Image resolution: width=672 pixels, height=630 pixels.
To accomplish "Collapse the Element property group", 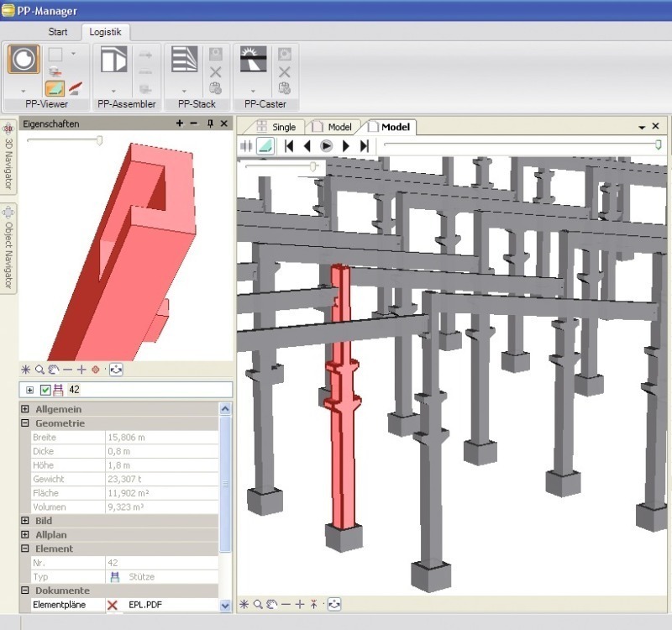I will (x=25, y=549).
